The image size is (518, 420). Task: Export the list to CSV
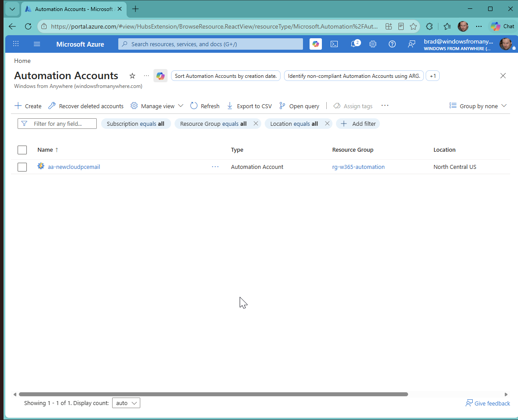(249, 106)
